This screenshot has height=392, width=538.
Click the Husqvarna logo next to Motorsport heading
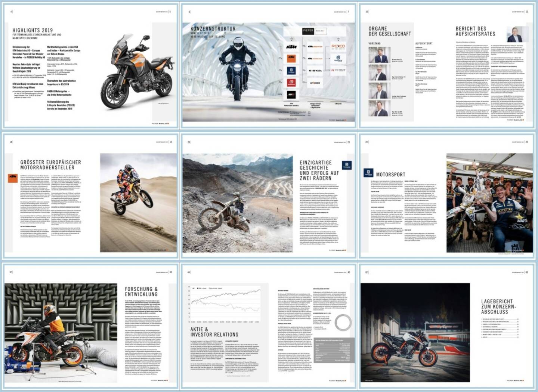(x=368, y=173)
